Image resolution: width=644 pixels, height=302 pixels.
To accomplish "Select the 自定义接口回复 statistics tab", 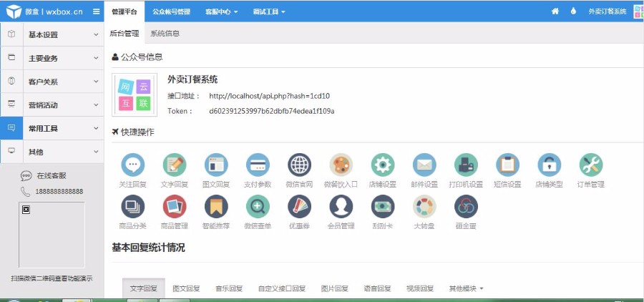I will [x=282, y=288].
